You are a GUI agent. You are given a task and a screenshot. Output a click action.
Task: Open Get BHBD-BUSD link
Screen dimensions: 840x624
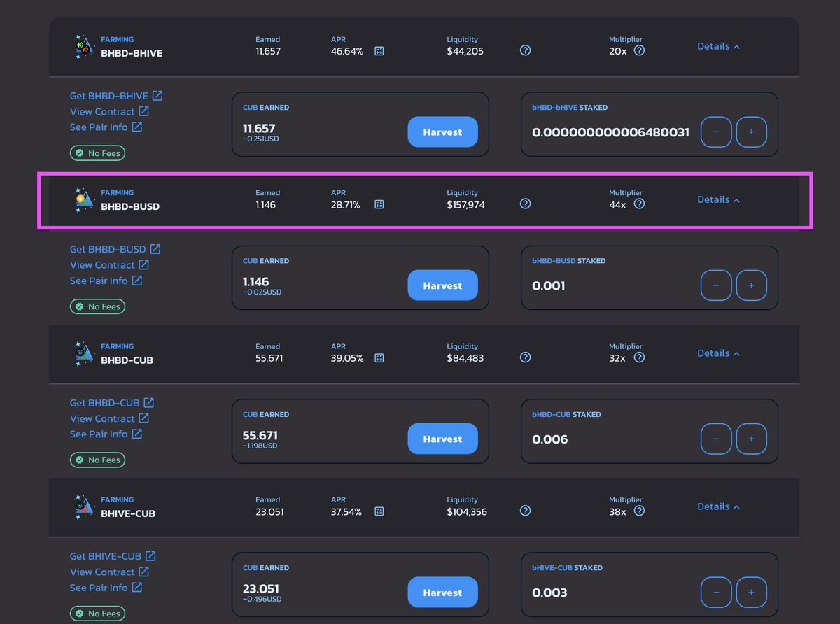point(115,249)
